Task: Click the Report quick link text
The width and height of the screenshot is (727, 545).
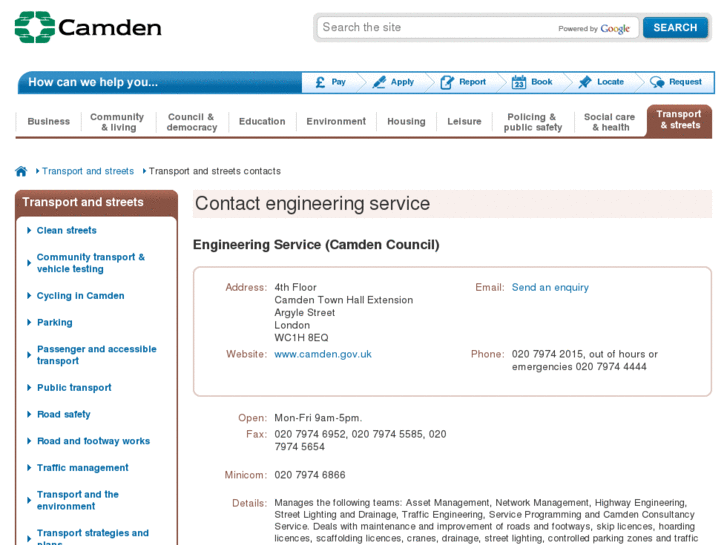Action: tap(472, 82)
